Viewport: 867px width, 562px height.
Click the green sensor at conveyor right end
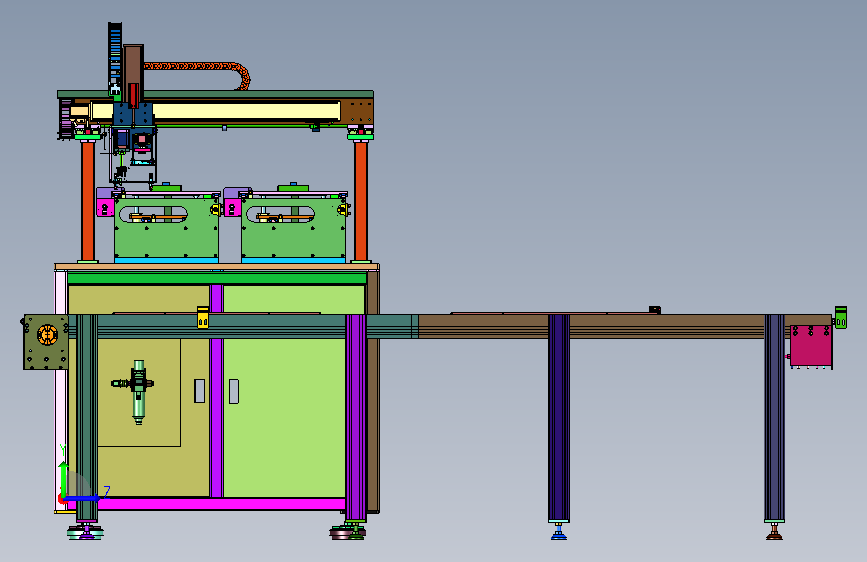click(840, 318)
